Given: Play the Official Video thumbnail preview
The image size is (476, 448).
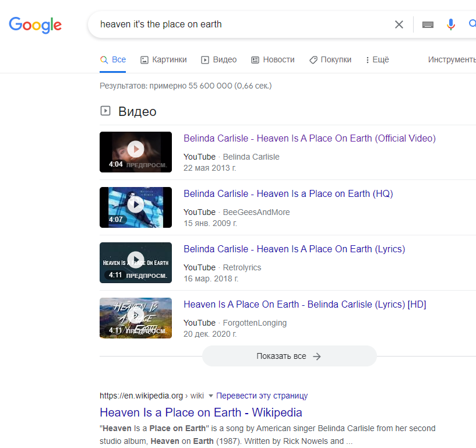Looking at the screenshot, I should pos(136,152).
